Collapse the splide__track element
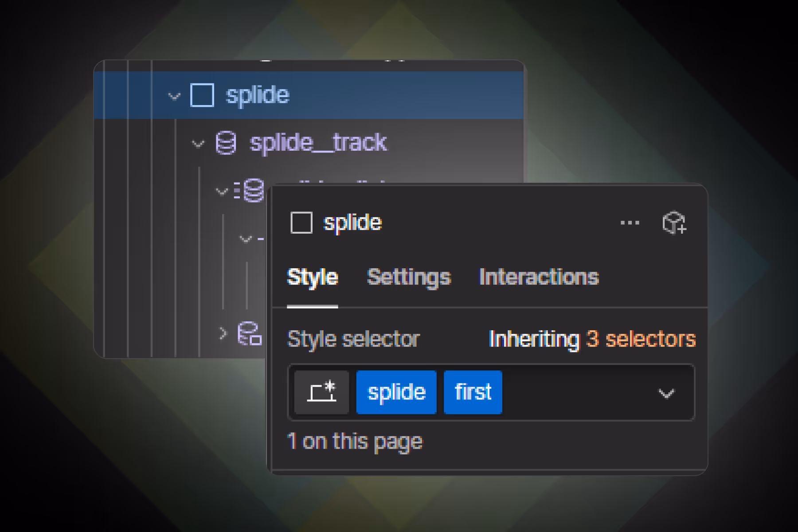 pyautogui.click(x=198, y=143)
